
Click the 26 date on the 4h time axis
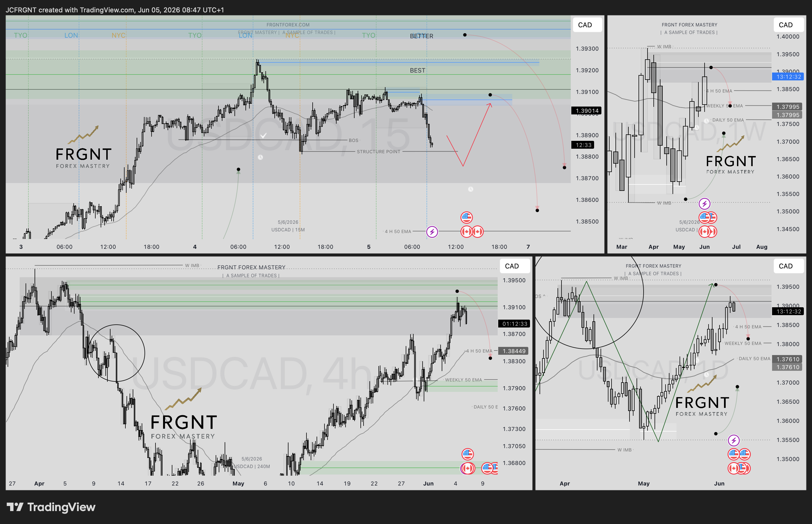[x=201, y=484]
